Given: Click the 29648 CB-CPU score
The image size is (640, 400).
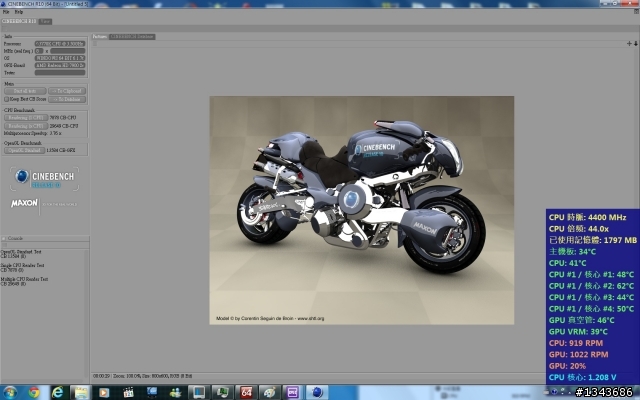Looking at the screenshot, I should tap(64, 126).
